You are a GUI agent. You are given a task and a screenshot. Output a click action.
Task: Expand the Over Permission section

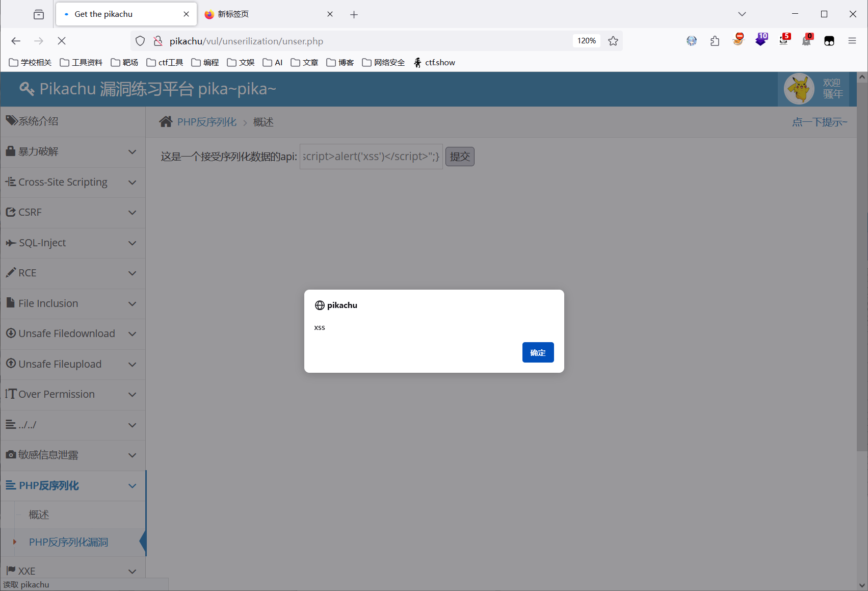(73, 394)
